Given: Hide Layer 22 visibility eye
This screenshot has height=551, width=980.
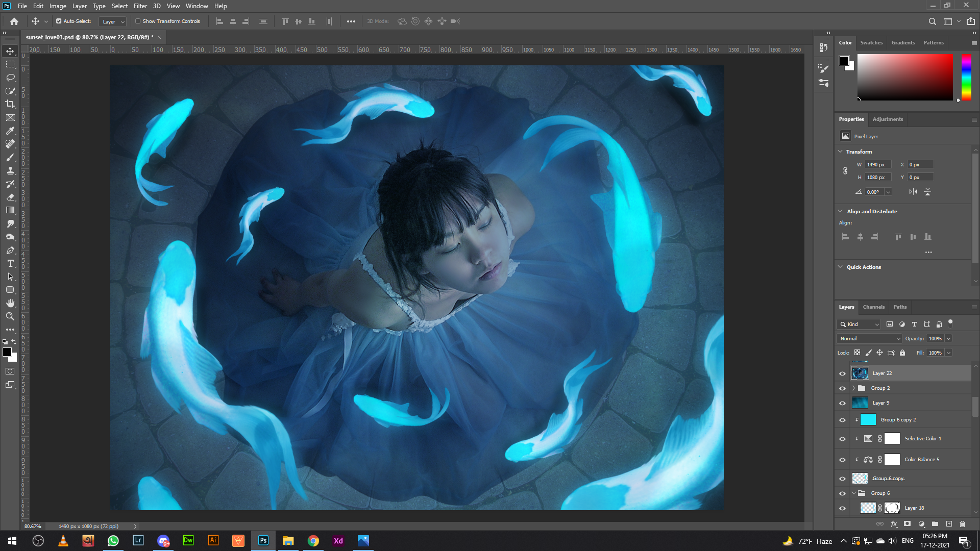Looking at the screenshot, I should tap(842, 373).
